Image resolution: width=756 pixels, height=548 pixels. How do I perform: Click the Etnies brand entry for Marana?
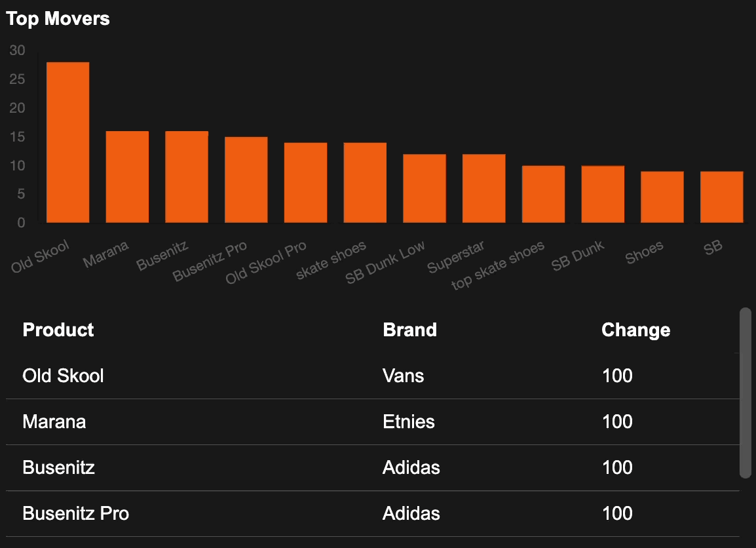[409, 421]
